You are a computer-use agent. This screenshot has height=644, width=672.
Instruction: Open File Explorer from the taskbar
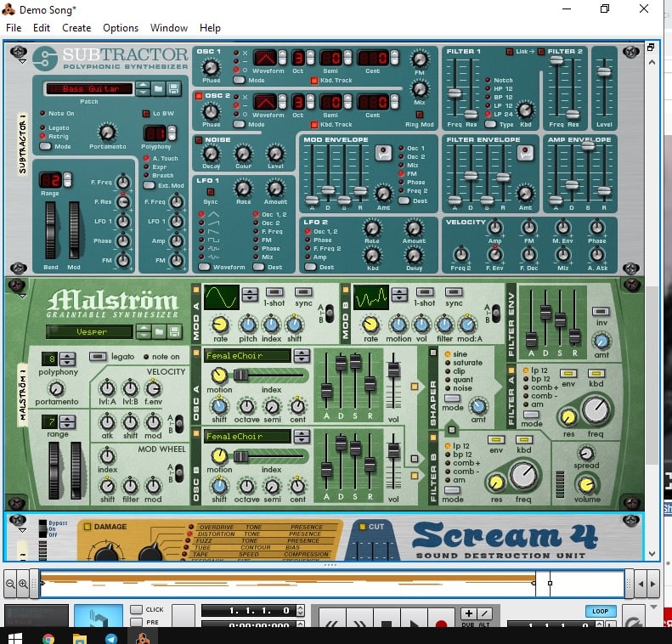click(x=80, y=639)
